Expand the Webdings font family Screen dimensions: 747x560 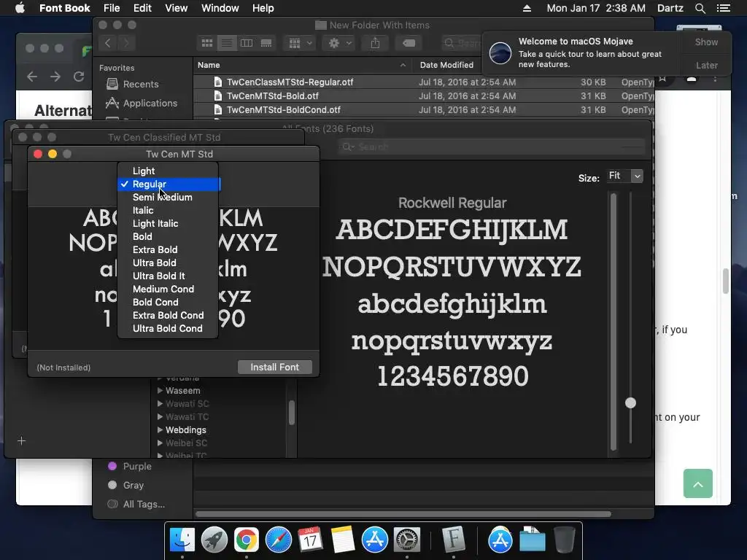(160, 430)
